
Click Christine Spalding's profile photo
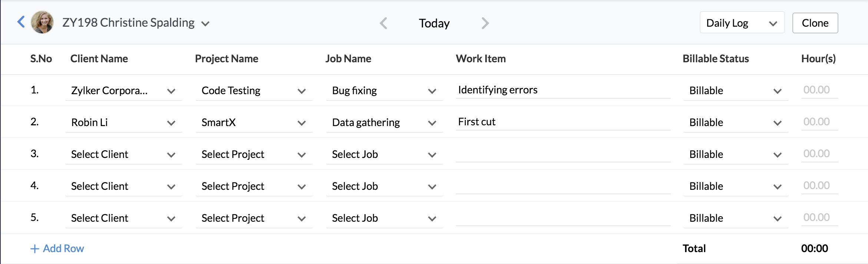tap(42, 22)
